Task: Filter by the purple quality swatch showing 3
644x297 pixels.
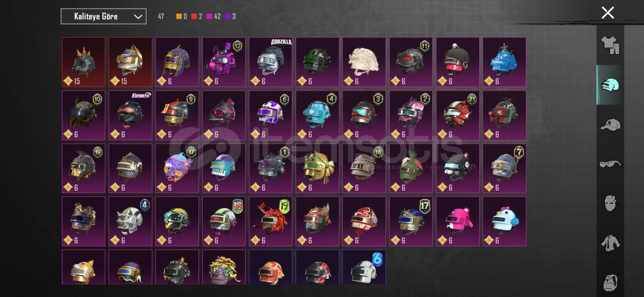Action: pos(228,16)
